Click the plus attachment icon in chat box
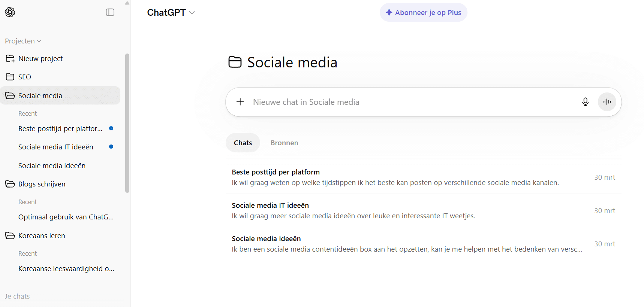This screenshot has width=644, height=307. click(240, 102)
